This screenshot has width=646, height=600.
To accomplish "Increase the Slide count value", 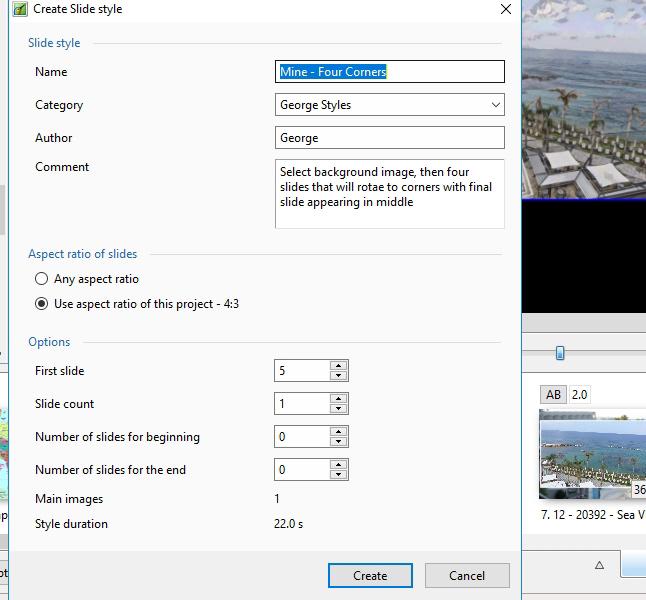I will 339,398.
